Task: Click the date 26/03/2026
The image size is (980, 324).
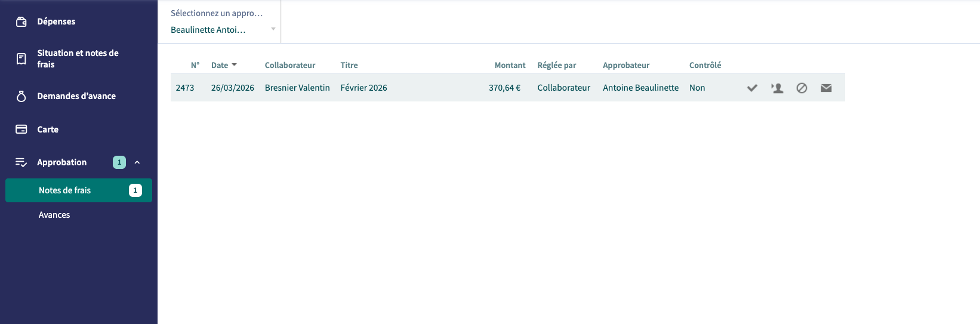Action: pos(233,88)
